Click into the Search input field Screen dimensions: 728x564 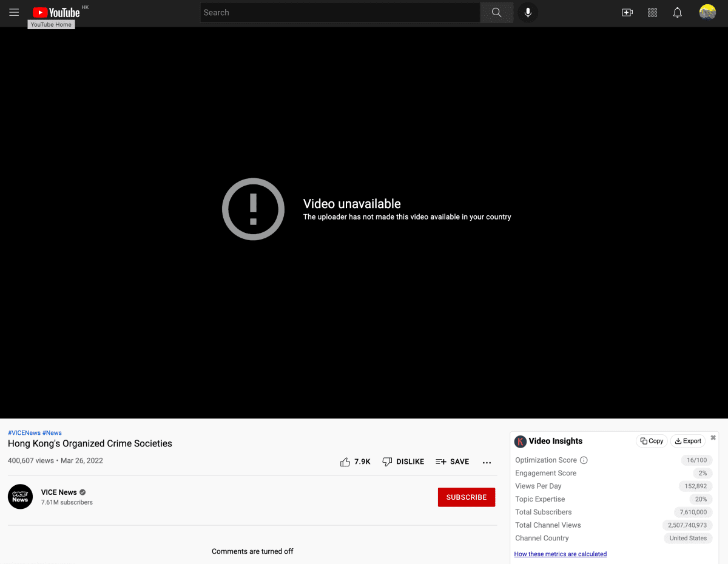pos(340,12)
